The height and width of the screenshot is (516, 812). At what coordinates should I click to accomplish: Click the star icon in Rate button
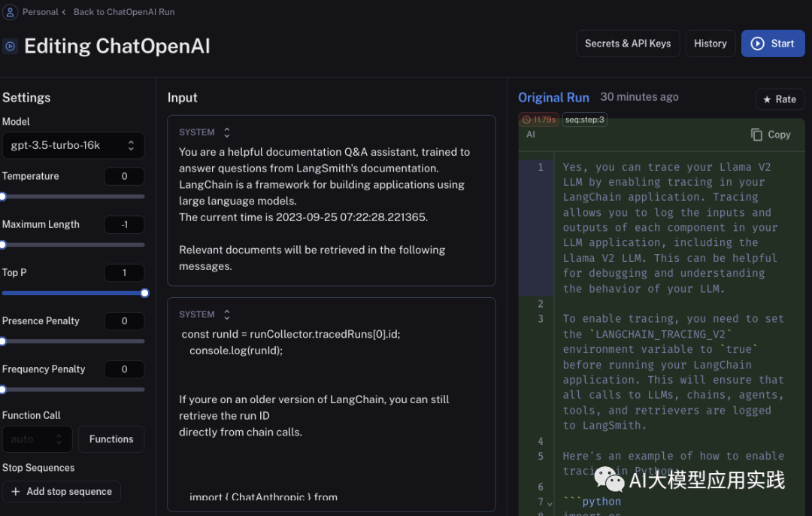coord(767,99)
